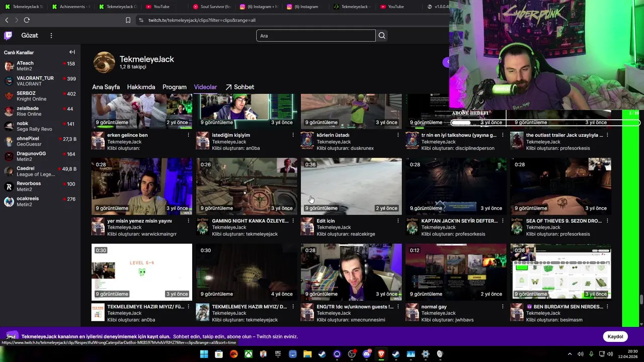Click the Twitch logo home icon
The height and width of the screenshot is (362, 644).
[8, 35]
